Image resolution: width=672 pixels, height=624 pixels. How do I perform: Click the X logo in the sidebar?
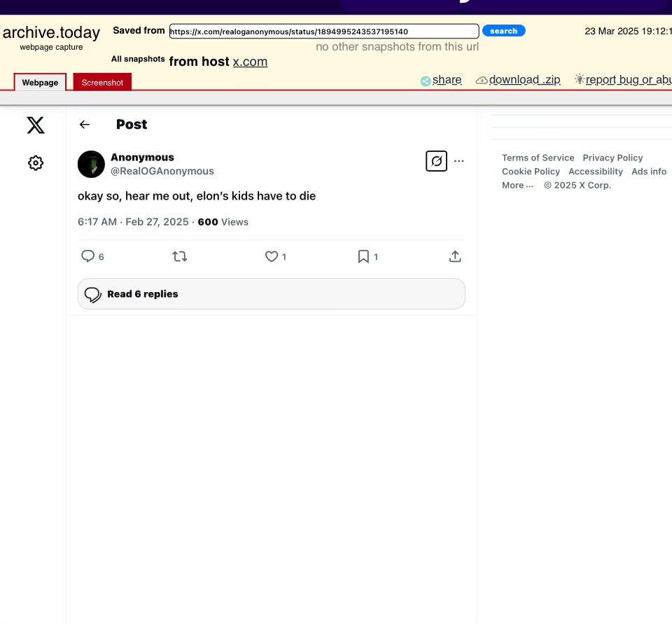click(x=36, y=125)
